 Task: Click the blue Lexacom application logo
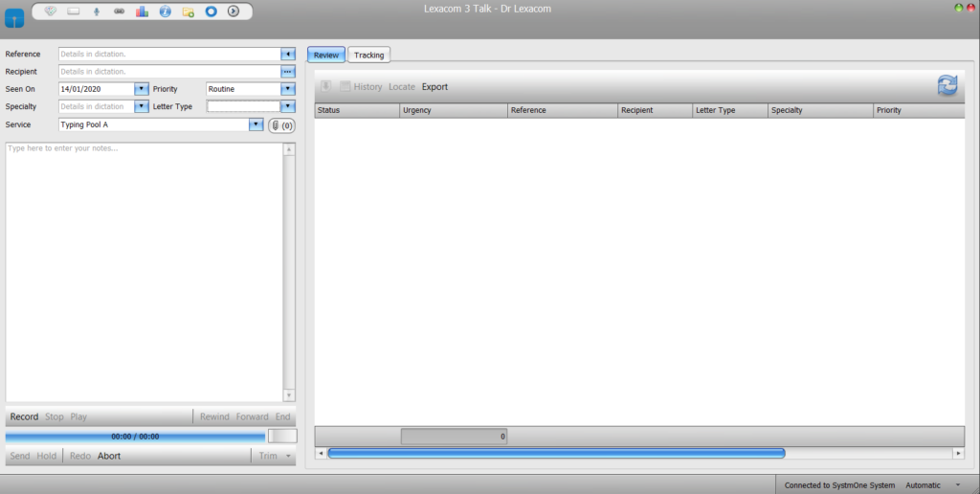point(14,18)
